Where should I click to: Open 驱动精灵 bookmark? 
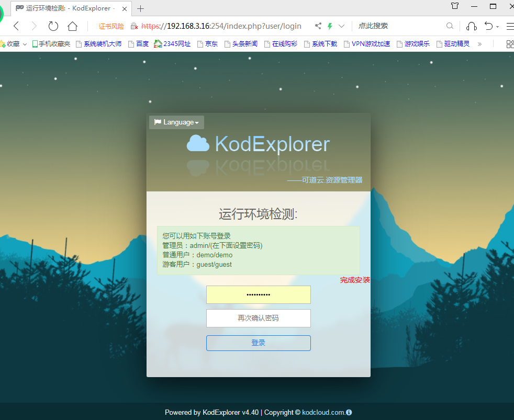click(453, 44)
